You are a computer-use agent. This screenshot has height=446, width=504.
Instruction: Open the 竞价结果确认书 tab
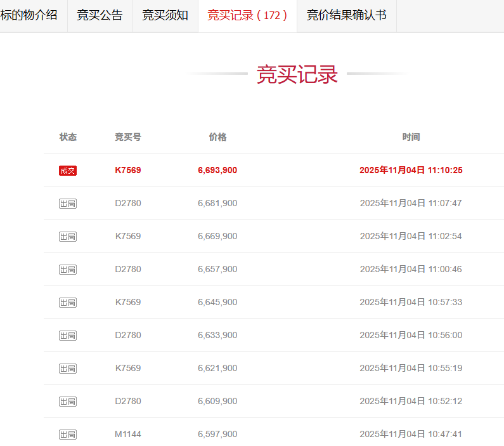(x=346, y=15)
